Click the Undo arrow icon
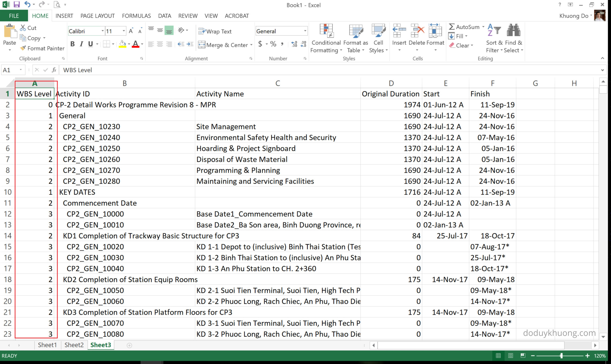Viewport: 611px width, 364px height. tap(27, 5)
